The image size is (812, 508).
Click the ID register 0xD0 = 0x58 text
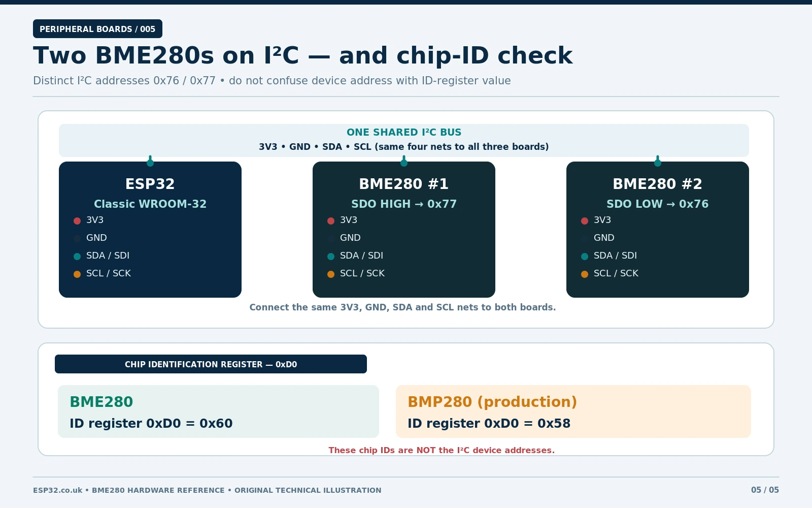pos(489,424)
